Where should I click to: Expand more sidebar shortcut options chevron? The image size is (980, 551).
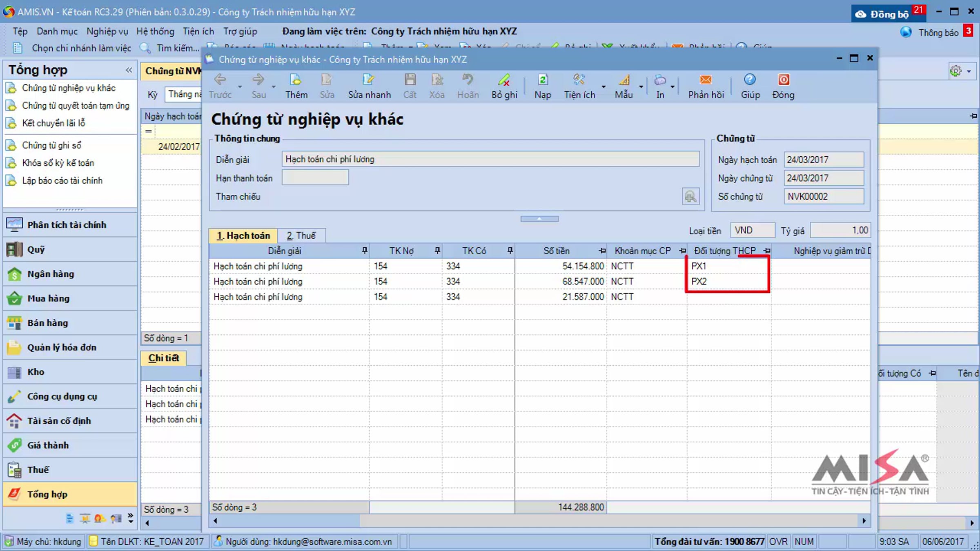[130, 518]
